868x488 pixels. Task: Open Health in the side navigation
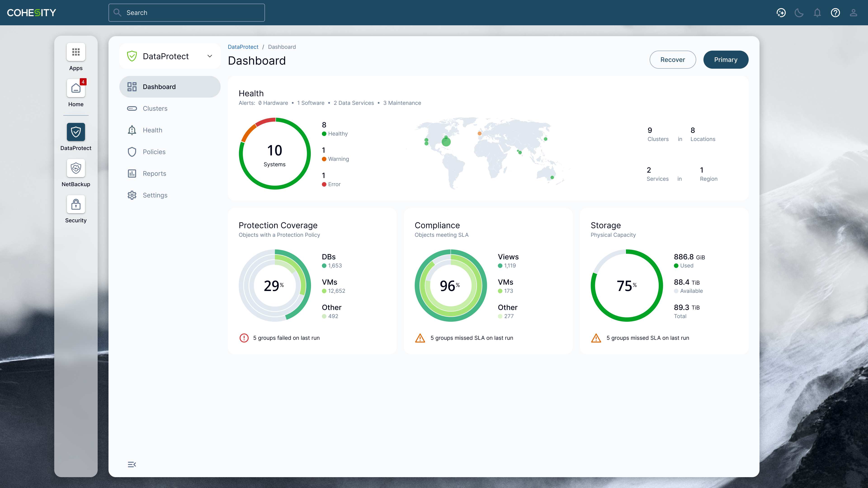click(170, 130)
